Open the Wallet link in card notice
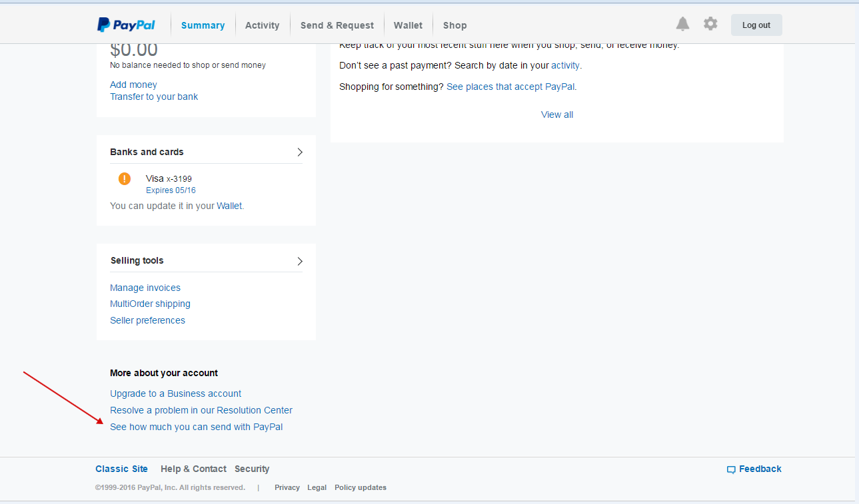This screenshot has height=504, width=859. (x=229, y=206)
